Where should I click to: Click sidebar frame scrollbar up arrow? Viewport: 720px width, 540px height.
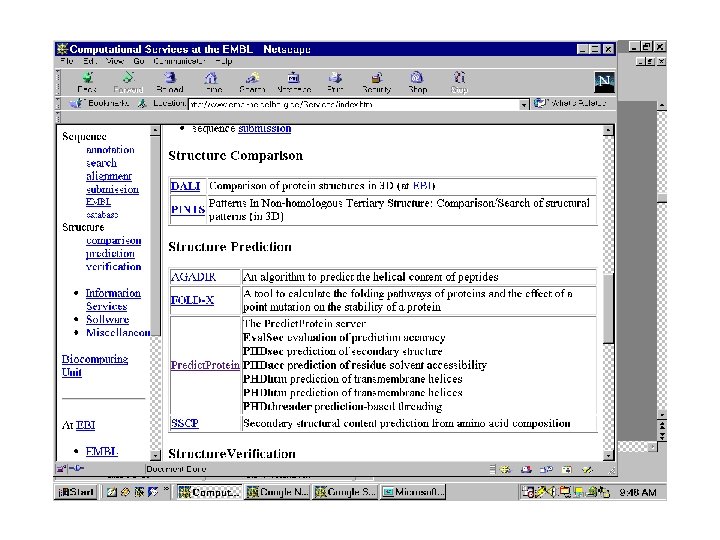point(155,130)
